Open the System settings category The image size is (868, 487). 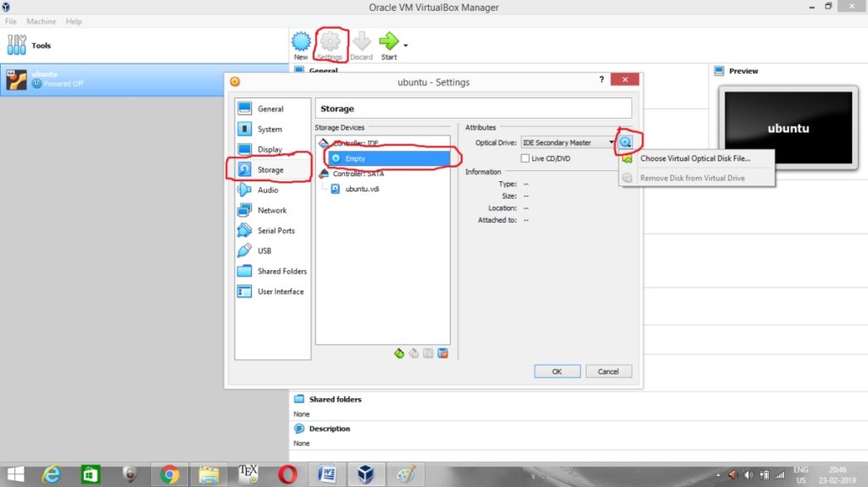(272, 129)
